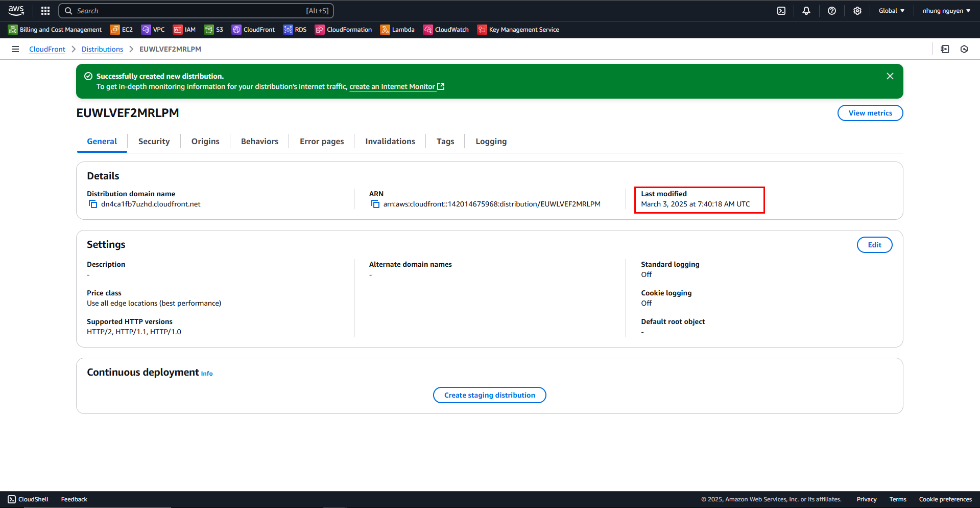The width and height of the screenshot is (980, 508).
Task: Click the View metrics button
Action: click(870, 113)
